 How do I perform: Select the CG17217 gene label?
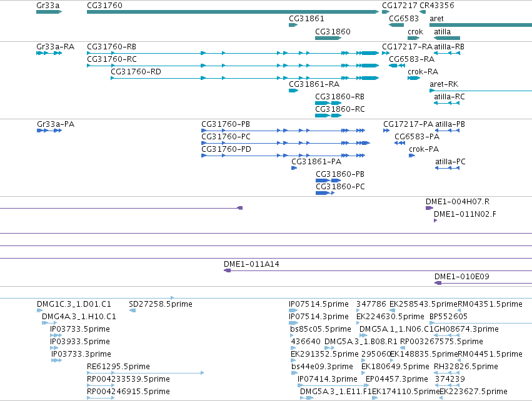(x=399, y=6)
